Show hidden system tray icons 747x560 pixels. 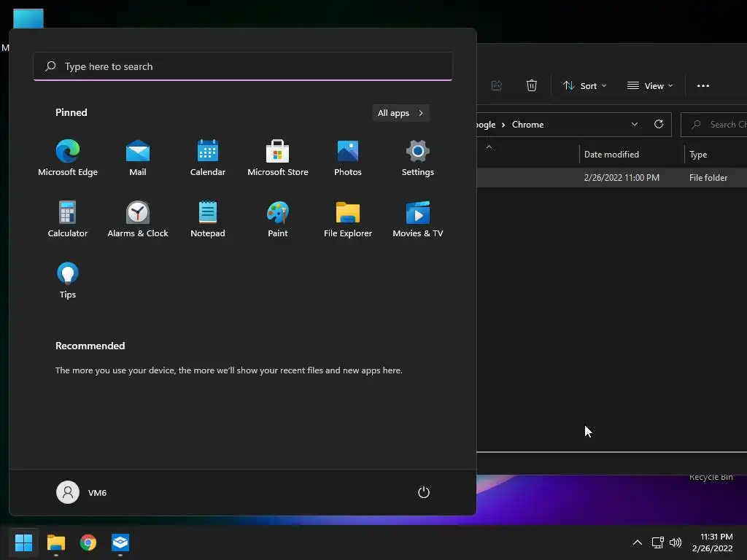[638, 542]
